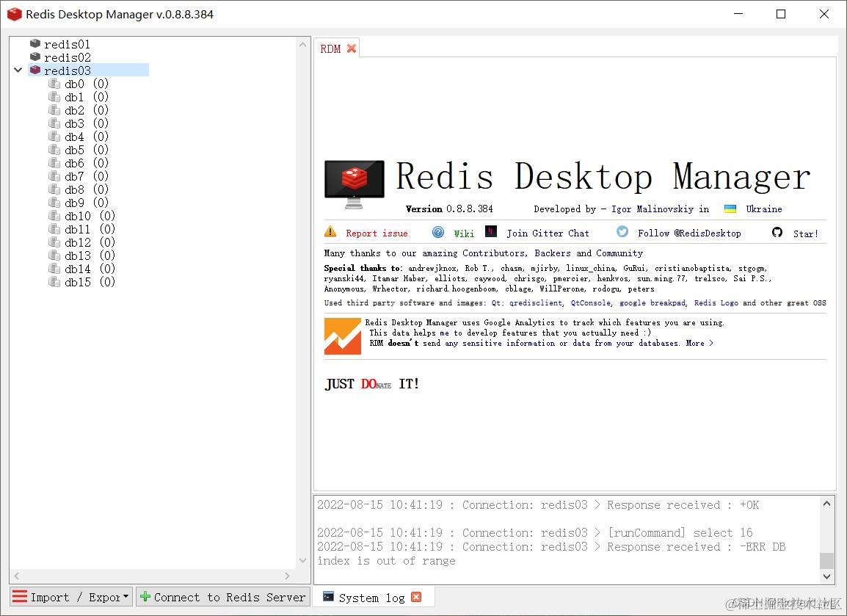Click the log scrollbar up arrow

(826, 504)
